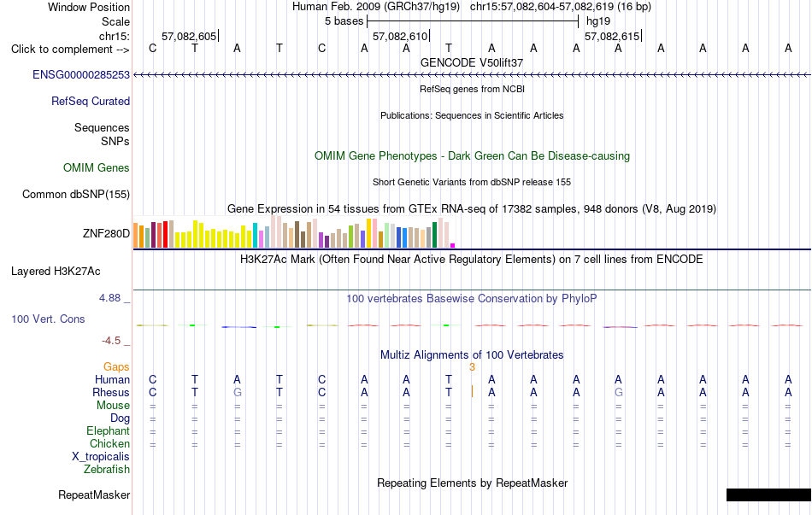812x515 pixels.
Task: Select the OMIM Genes track label
Action: tap(97, 167)
